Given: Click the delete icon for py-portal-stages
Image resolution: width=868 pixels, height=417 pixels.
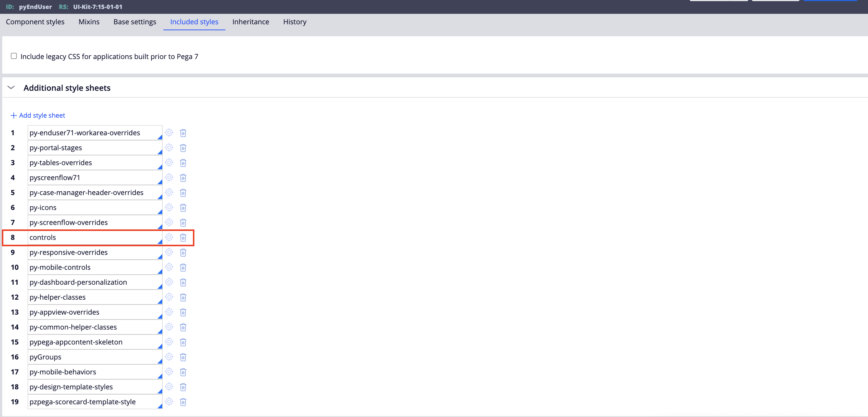Looking at the screenshot, I should 183,148.
